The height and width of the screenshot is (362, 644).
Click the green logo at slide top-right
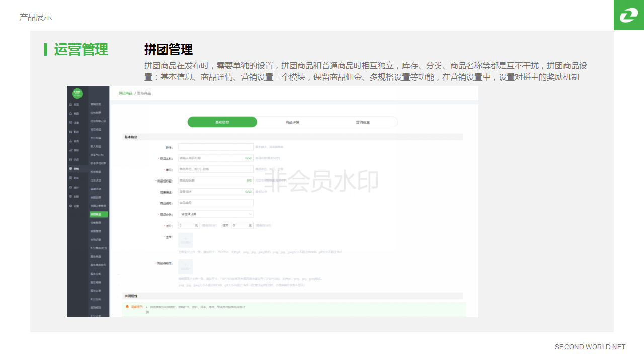click(x=629, y=15)
